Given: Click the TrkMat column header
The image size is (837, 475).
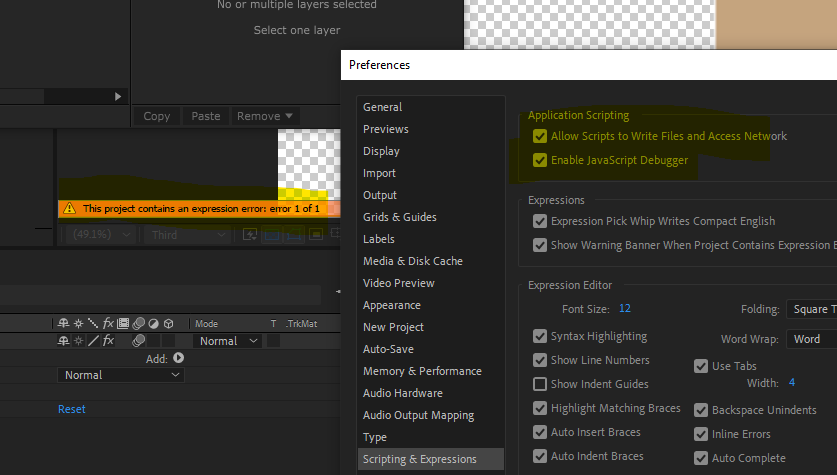Looking at the screenshot, I should 302,323.
